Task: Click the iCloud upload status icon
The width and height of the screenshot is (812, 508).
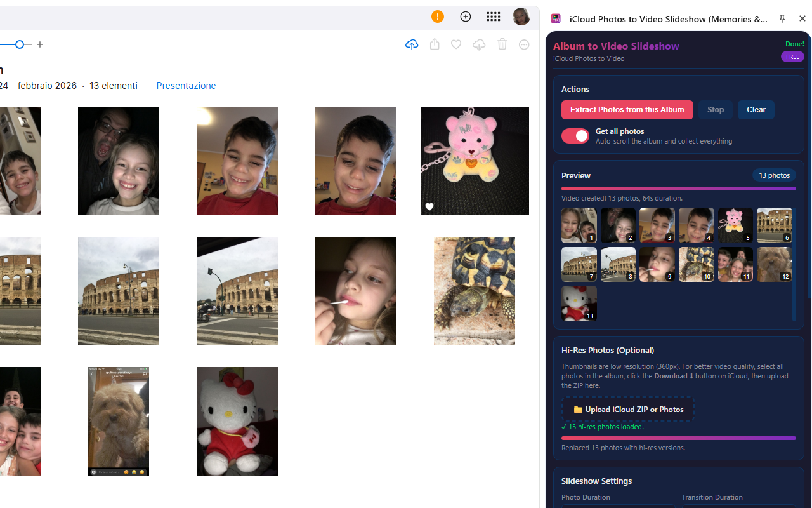Action: click(x=412, y=44)
